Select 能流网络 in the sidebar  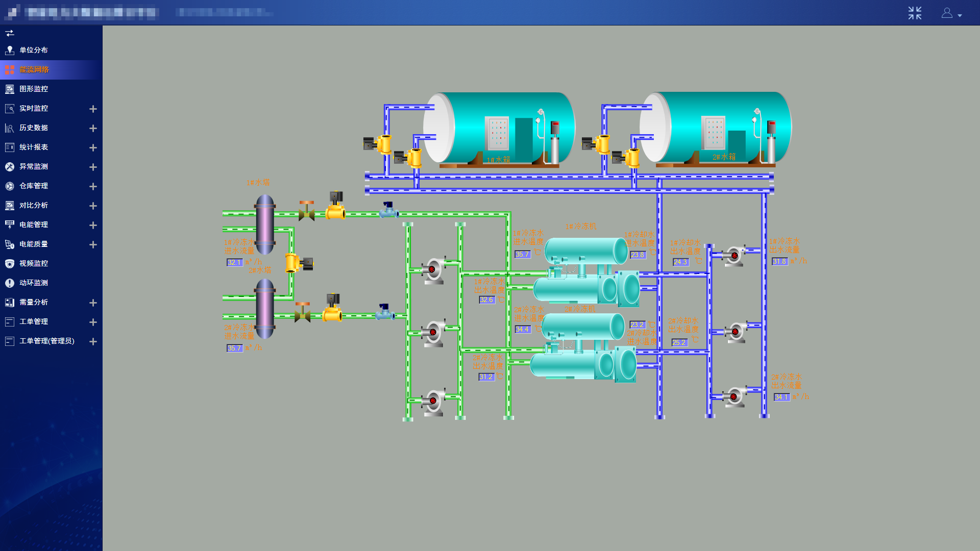[x=51, y=69]
